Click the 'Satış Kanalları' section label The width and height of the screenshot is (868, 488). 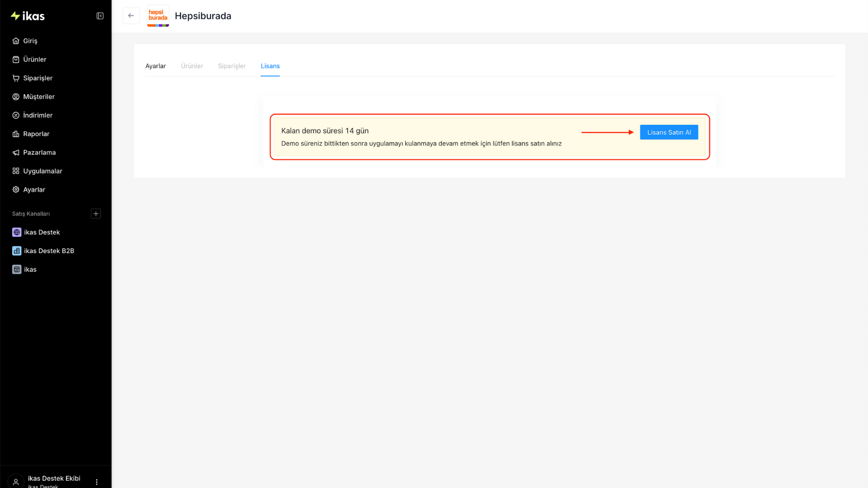[31, 214]
